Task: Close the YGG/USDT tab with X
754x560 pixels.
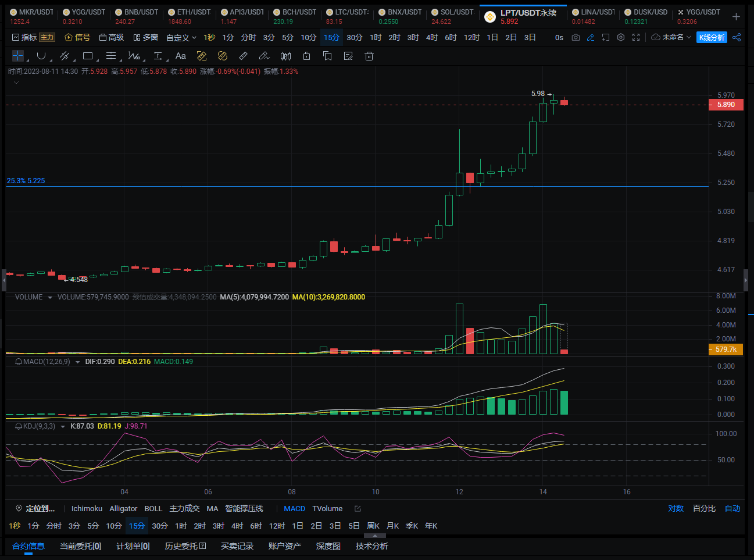Action: tap(681, 12)
